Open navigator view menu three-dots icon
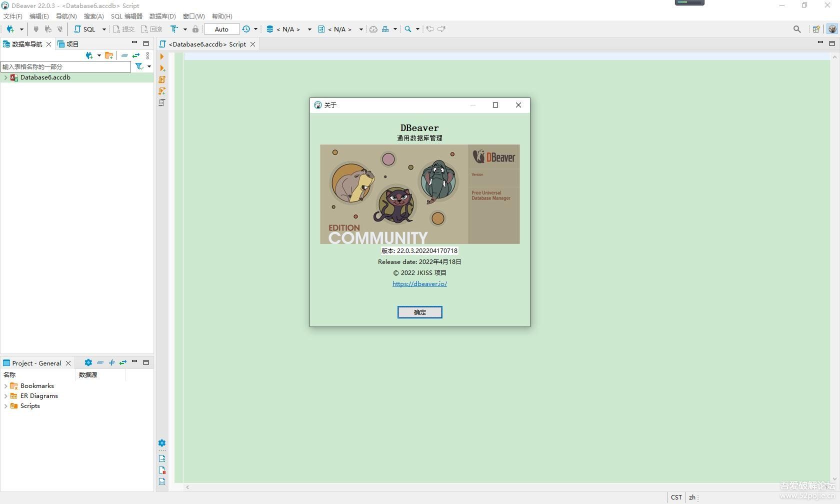This screenshot has width=840, height=504. tap(147, 55)
